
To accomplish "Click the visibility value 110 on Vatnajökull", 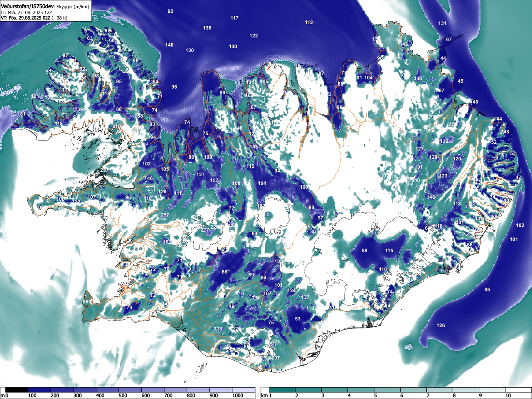I will click(x=383, y=269).
